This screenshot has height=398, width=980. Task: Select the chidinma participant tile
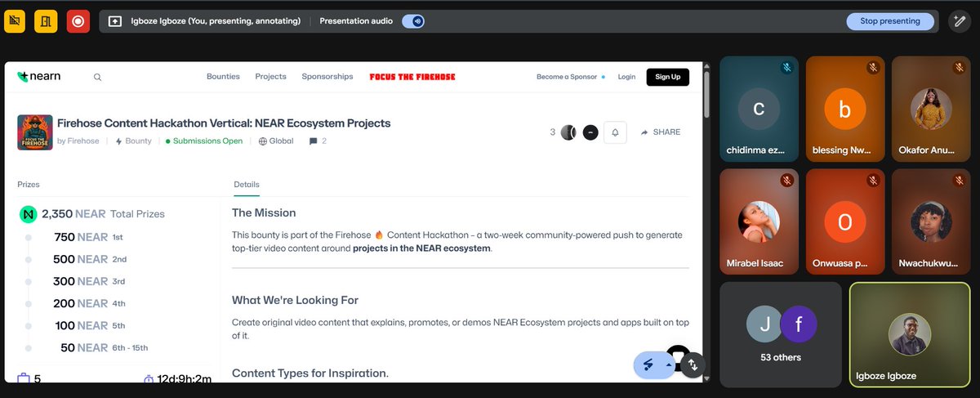point(759,109)
